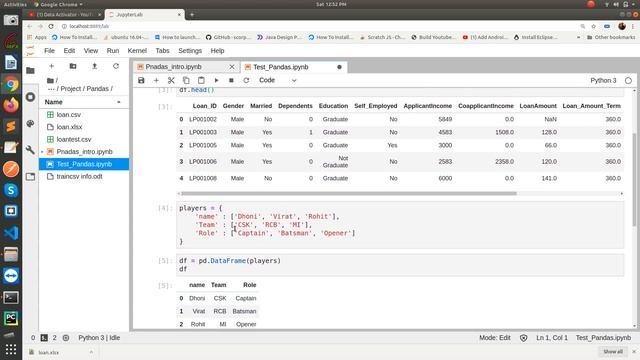This screenshot has width=640, height=360.
Task: Reload the page in Chrome
Action: tap(51, 26)
